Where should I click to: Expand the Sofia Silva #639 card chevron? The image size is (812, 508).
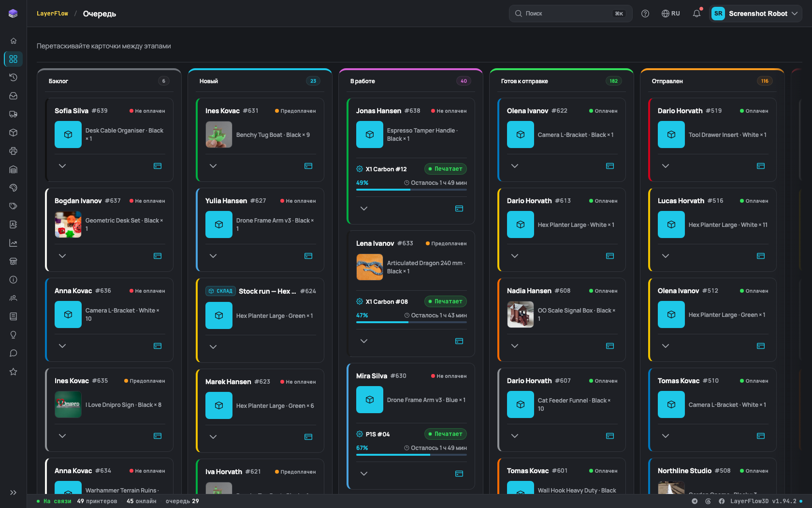pyautogui.click(x=62, y=166)
